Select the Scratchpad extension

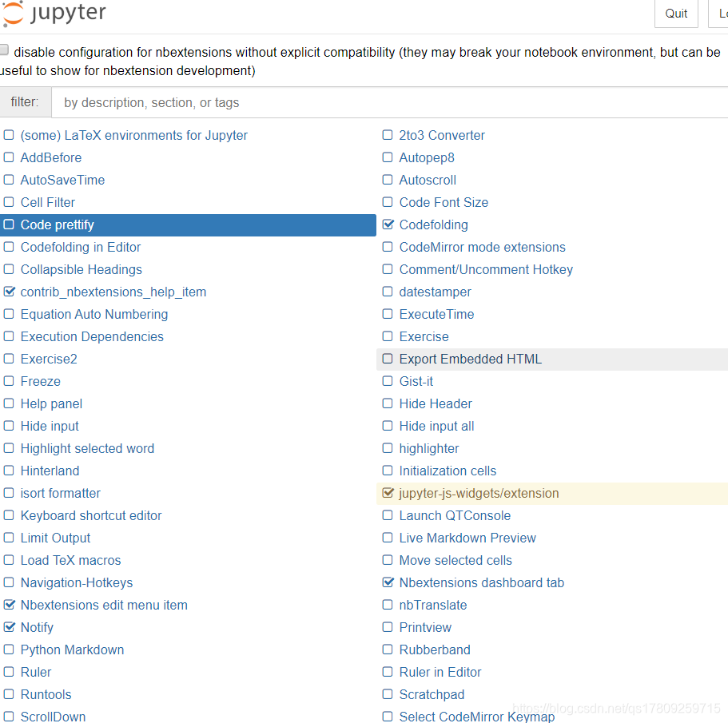(x=432, y=694)
